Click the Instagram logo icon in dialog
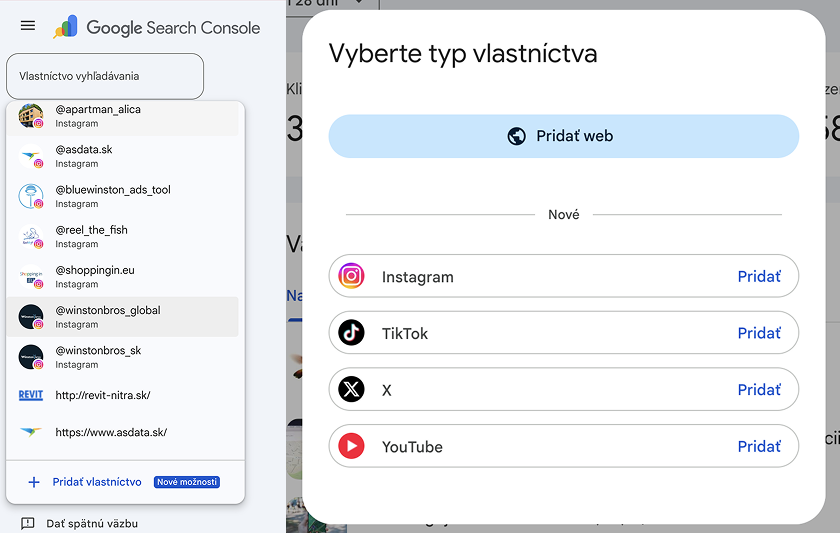840x533 pixels. click(x=351, y=276)
